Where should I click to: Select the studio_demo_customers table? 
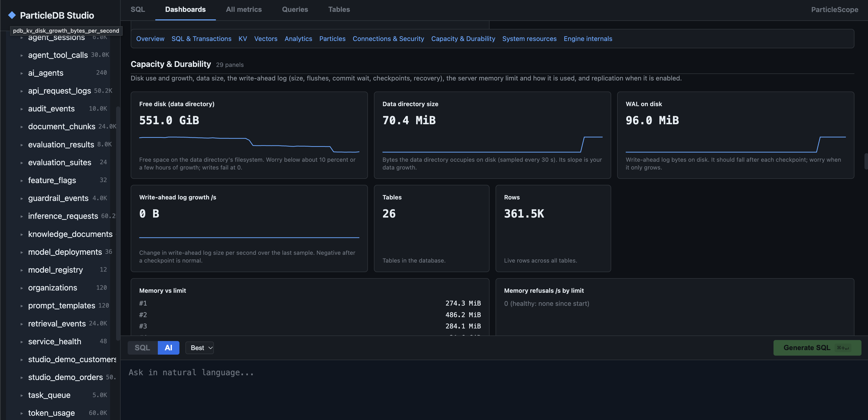(x=72, y=360)
